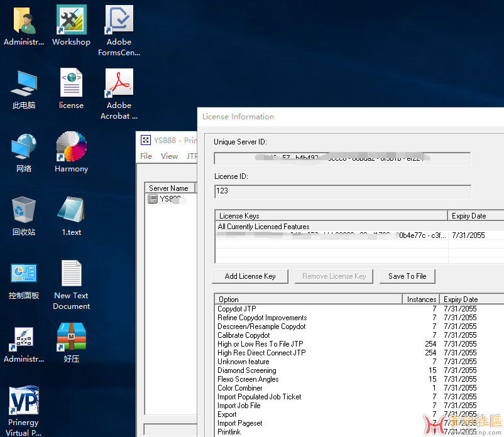Viewport: 504px width, 437px height.
Task: Select High or Low Res To File JTP row
Action: coord(359,344)
